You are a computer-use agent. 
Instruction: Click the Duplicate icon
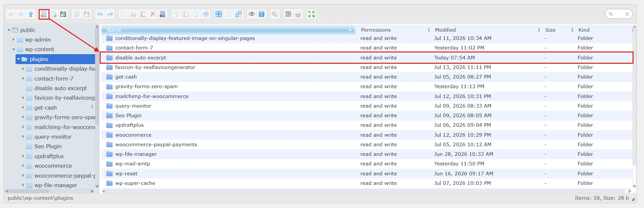[176, 14]
